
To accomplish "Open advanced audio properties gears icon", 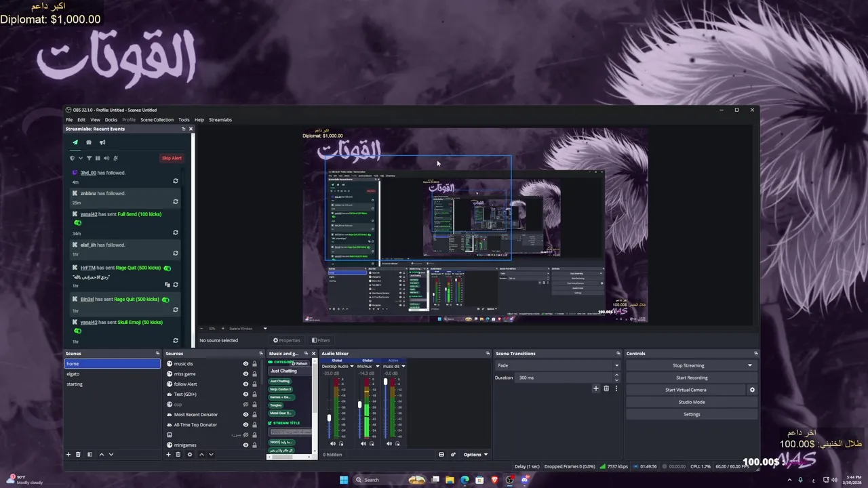I will [453, 454].
